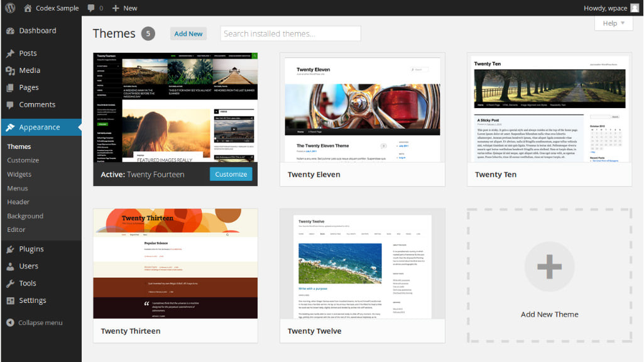Open the Howdy, wpace account menu
Image resolution: width=644 pixels, height=362 pixels.
[606, 8]
